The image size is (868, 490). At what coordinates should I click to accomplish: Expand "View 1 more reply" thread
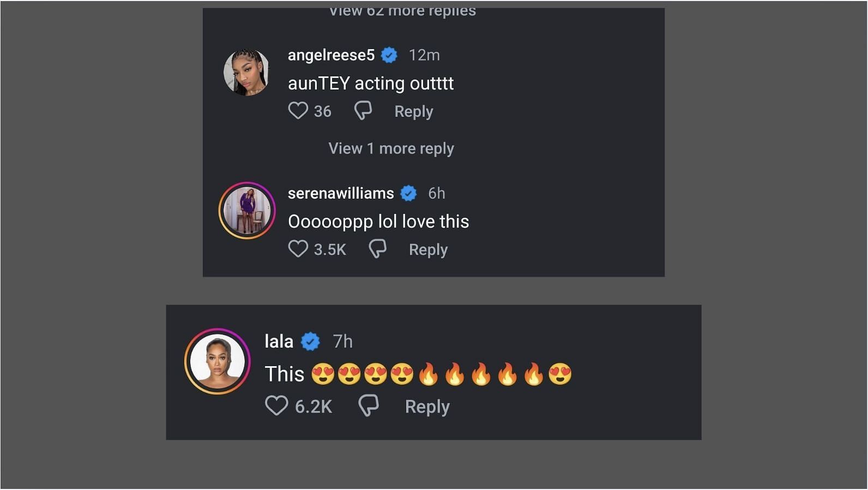[391, 148]
